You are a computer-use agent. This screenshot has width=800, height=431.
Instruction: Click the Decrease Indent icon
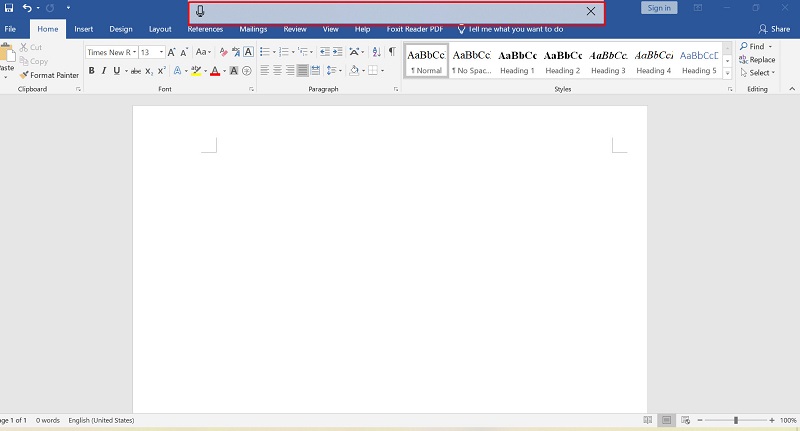[324, 52]
